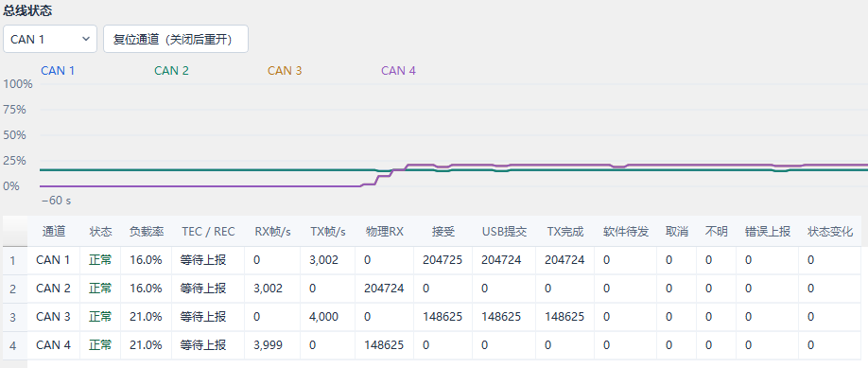Select row number 2 header
868x368 pixels.
14,289
